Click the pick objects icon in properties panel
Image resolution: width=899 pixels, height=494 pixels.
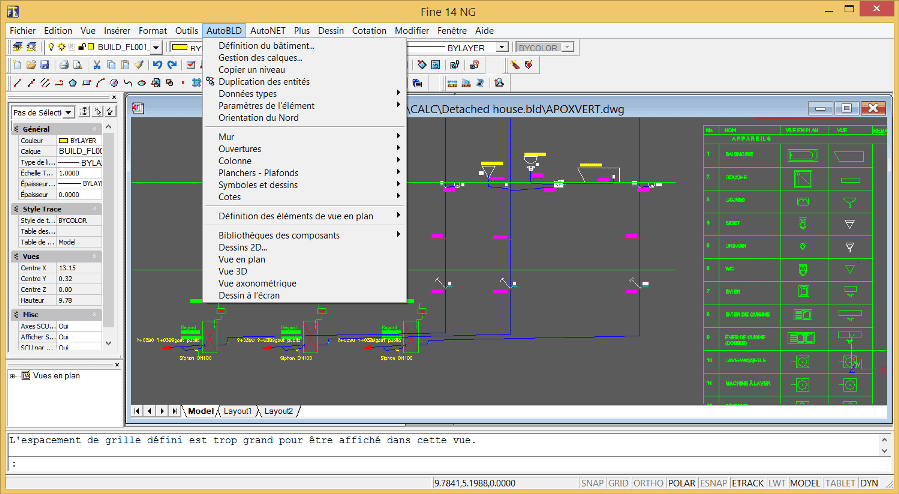tap(97, 112)
